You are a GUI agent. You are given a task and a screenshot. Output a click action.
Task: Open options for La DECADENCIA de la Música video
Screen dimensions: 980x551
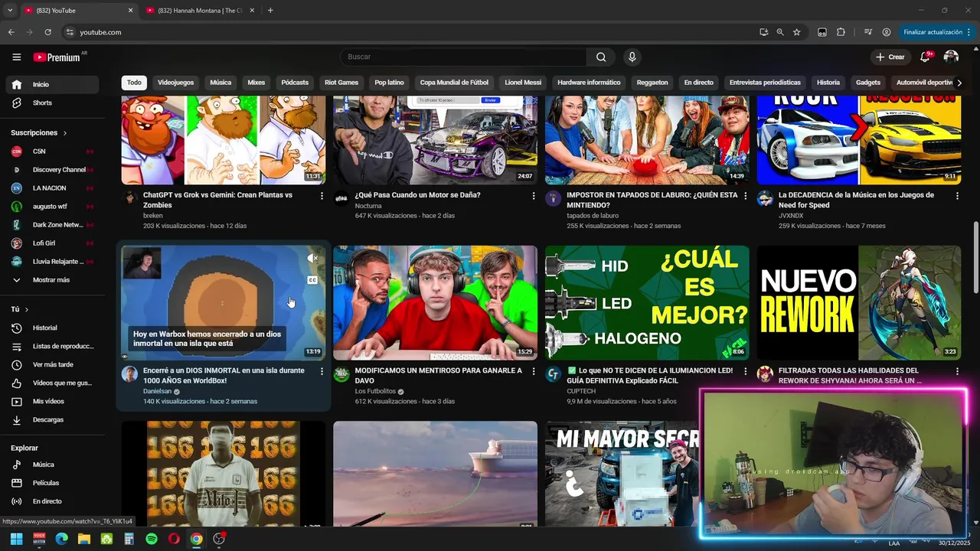(957, 196)
